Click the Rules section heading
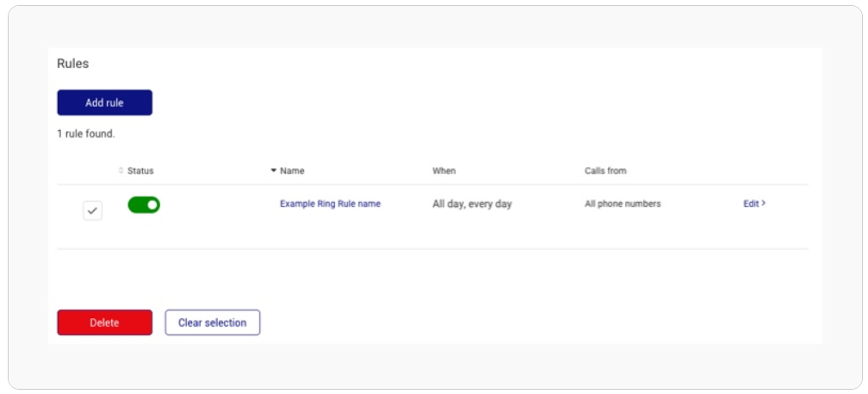The height and width of the screenshot is (394, 868). (x=73, y=64)
